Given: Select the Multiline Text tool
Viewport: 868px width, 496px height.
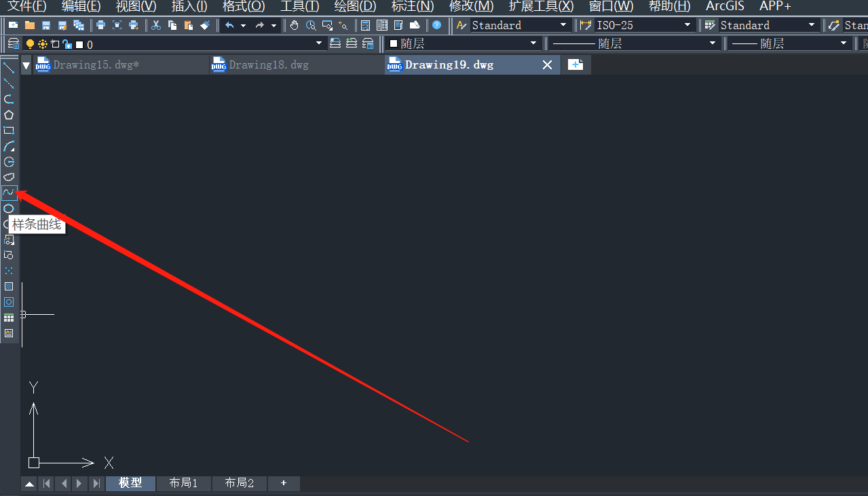Looking at the screenshot, I should pyautogui.click(x=9, y=333).
